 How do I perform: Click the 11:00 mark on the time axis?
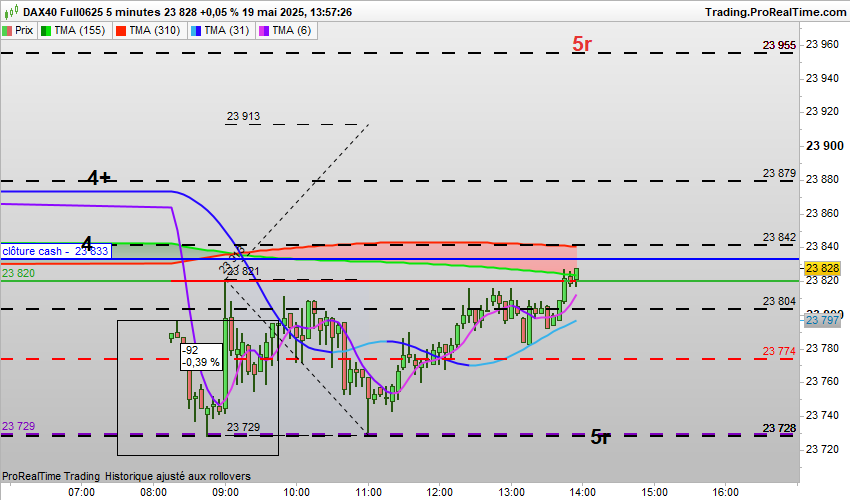click(x=368, y=492)
